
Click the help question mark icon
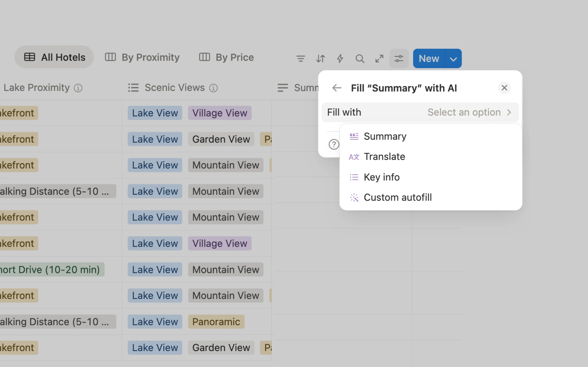tap(334, 144)
